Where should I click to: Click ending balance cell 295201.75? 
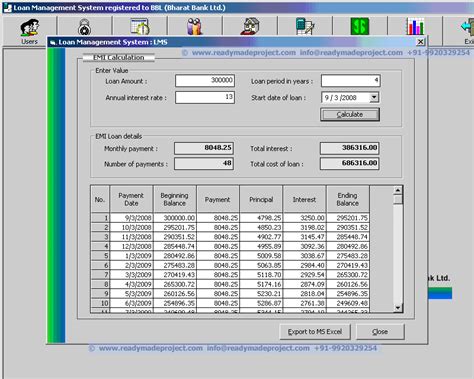348,218
